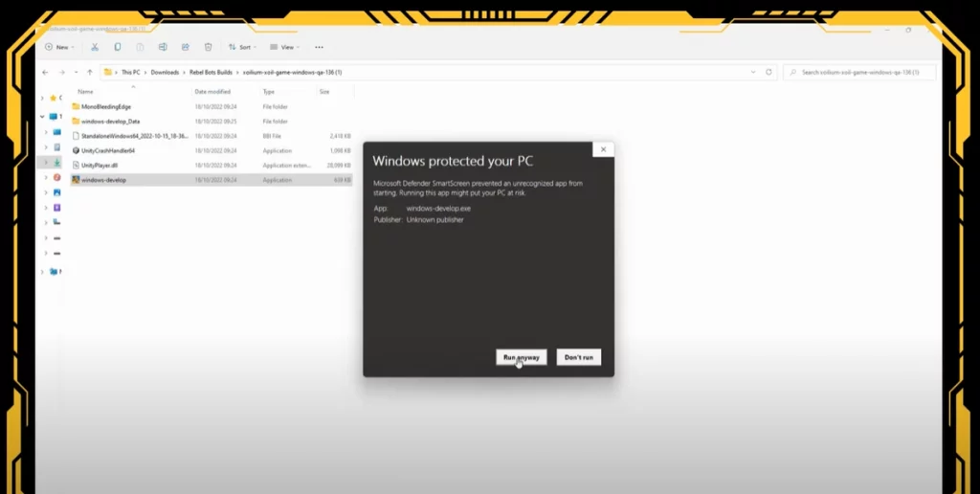The height and width of the screenshot is (494, 980).
Task: Click Rebel Bots Builds in breadcrumb
Action: [211, 73]
